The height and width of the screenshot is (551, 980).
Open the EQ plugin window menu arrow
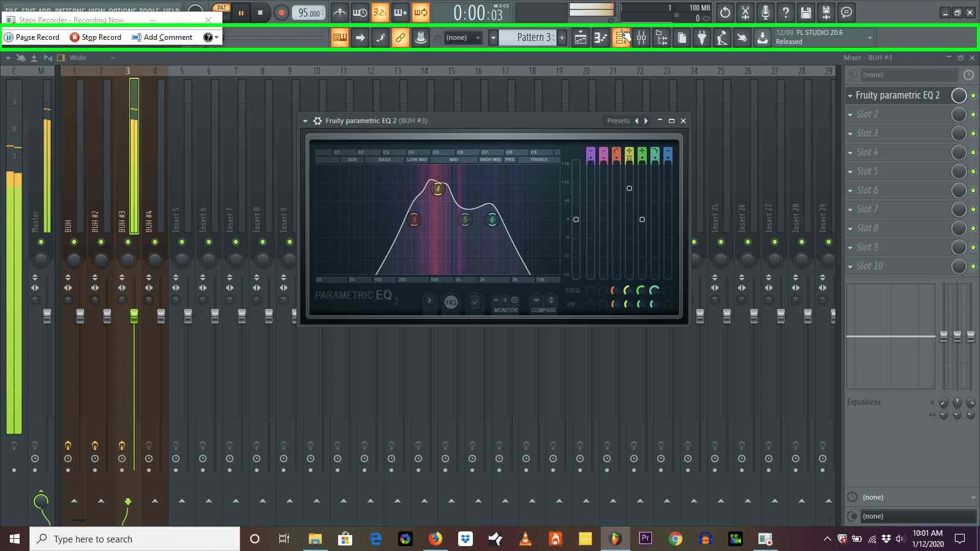pyautogui.click(x=305, y=121)
